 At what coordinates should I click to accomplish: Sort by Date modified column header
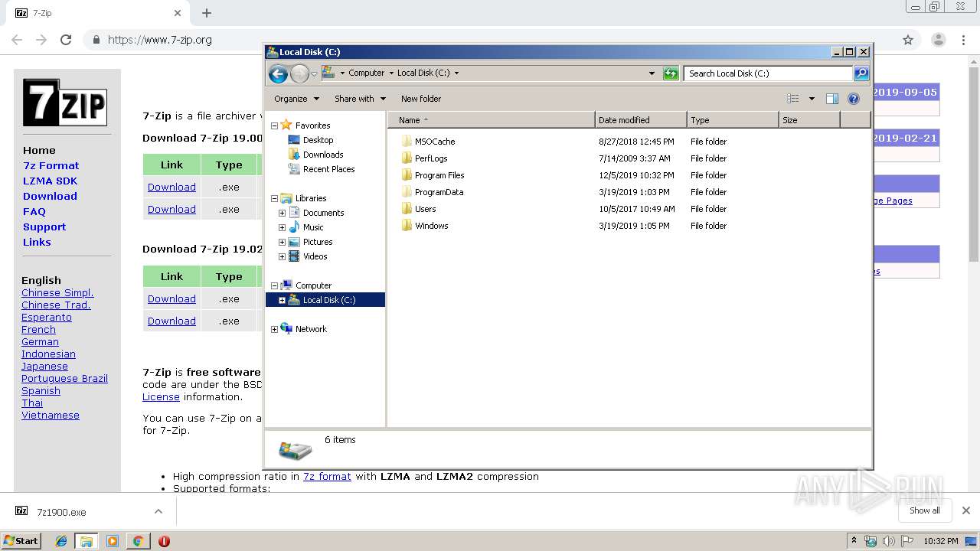point(641,120)
